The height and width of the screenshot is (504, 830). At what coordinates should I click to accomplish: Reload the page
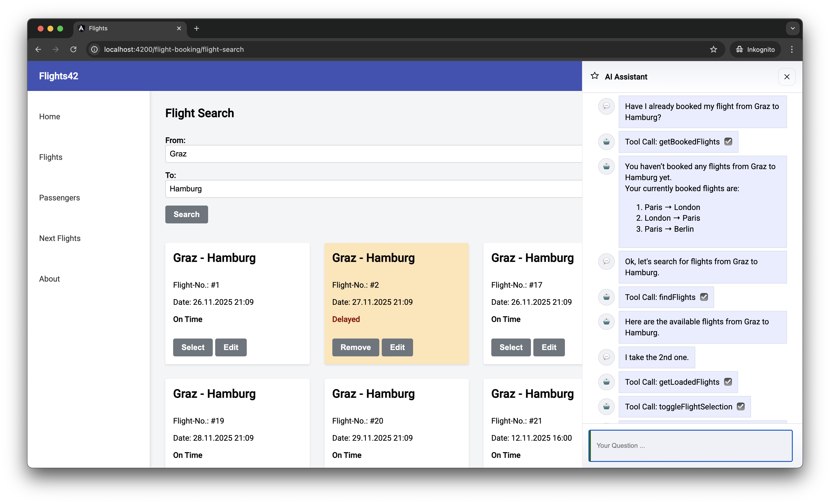coord(73,49)
